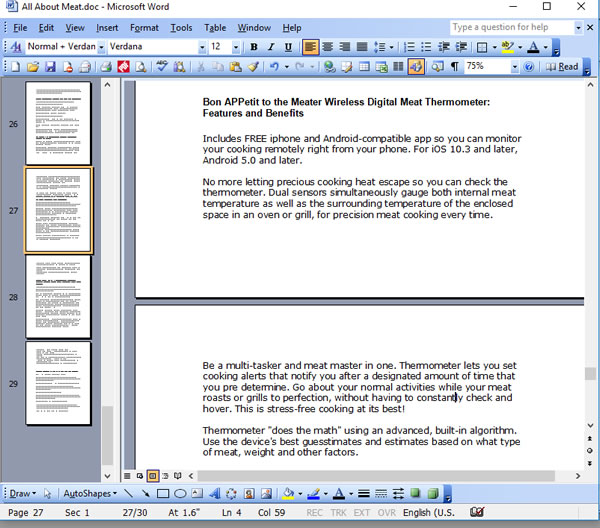Image resolution: width=600 pixels, height=528 pixels.
Task: Expand the Highlight color dropdown arrow
Action: point(520,47)
